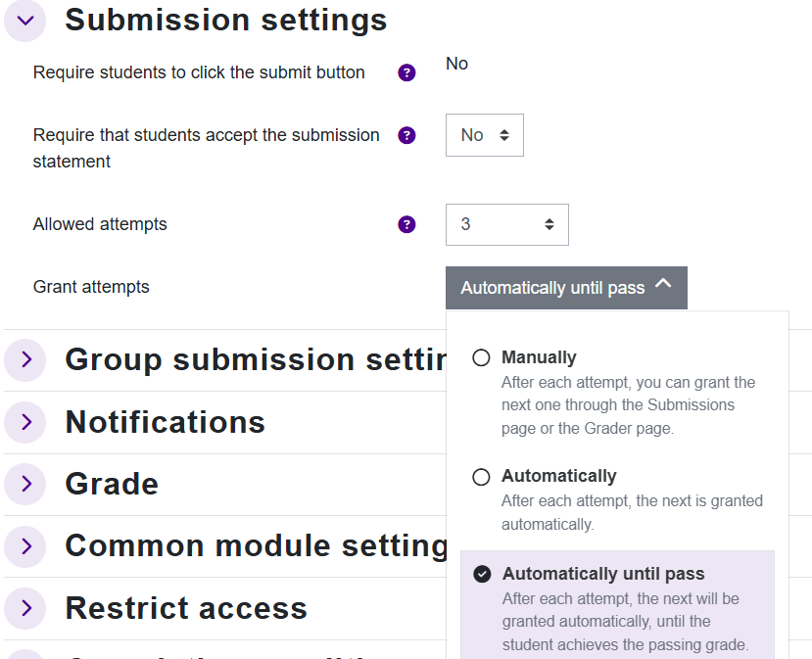Viewport: 812px width, 659px height.
Task: Expand the Notifications section
Action: (25, 422)
